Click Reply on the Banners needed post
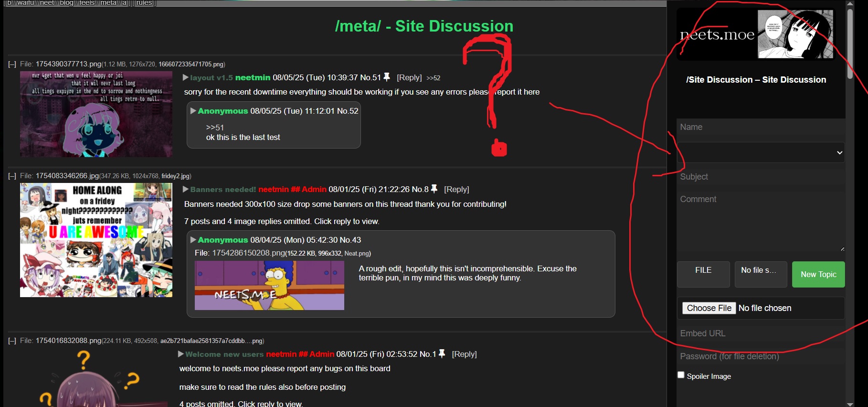 (456, 189)
